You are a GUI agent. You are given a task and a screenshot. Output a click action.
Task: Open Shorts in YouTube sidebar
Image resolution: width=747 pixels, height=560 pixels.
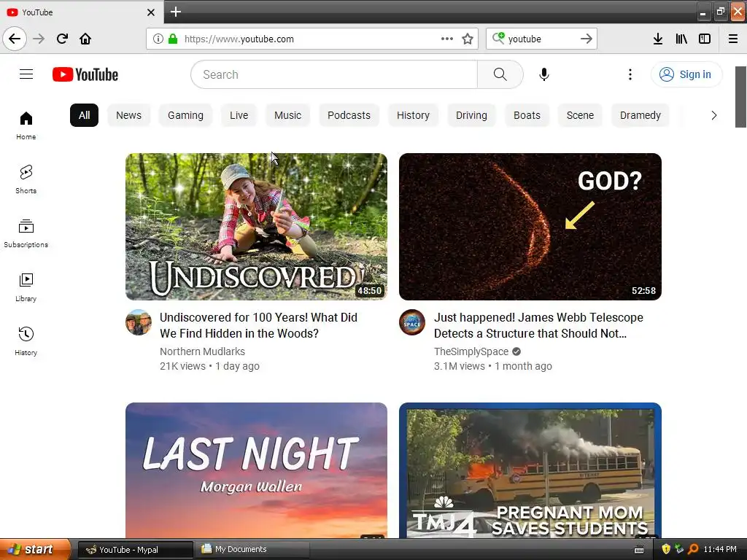[x=26, y=179]
